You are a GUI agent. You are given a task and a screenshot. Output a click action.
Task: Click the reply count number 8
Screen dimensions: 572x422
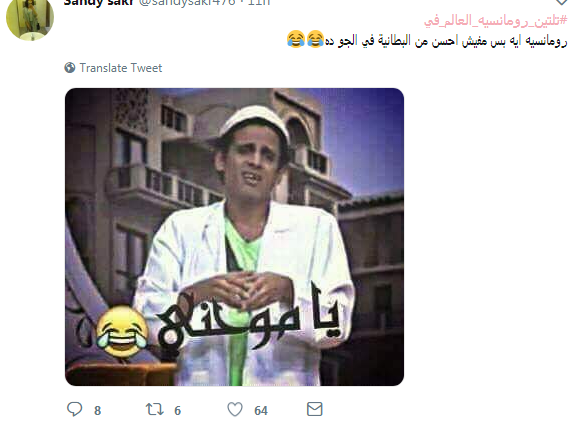coord(97,411)
